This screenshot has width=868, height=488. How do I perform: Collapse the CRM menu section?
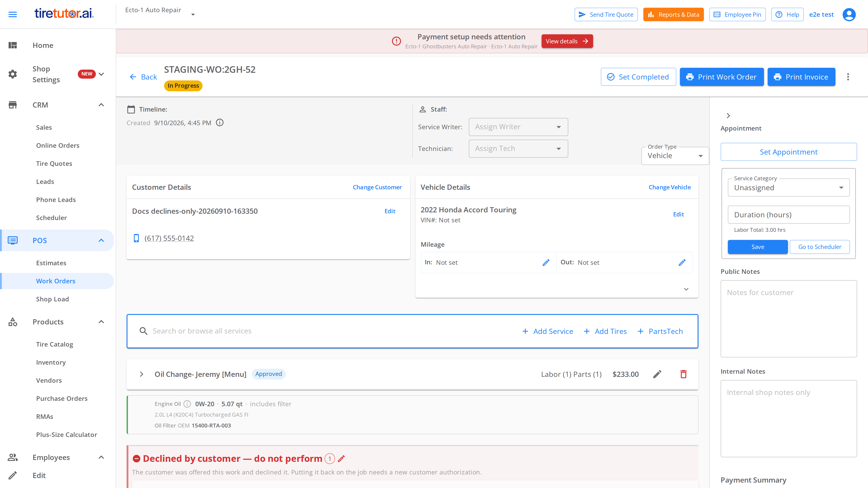[x=101, y=105]
